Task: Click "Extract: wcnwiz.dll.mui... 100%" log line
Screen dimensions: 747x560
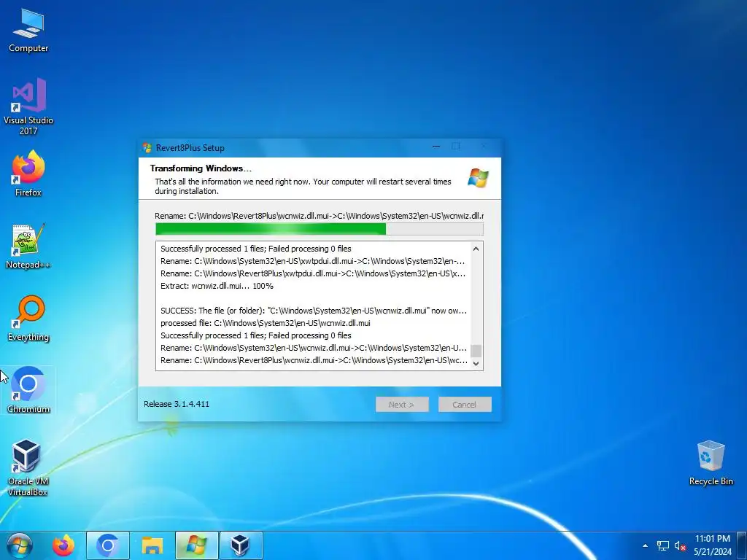Action: pos(217,286)
